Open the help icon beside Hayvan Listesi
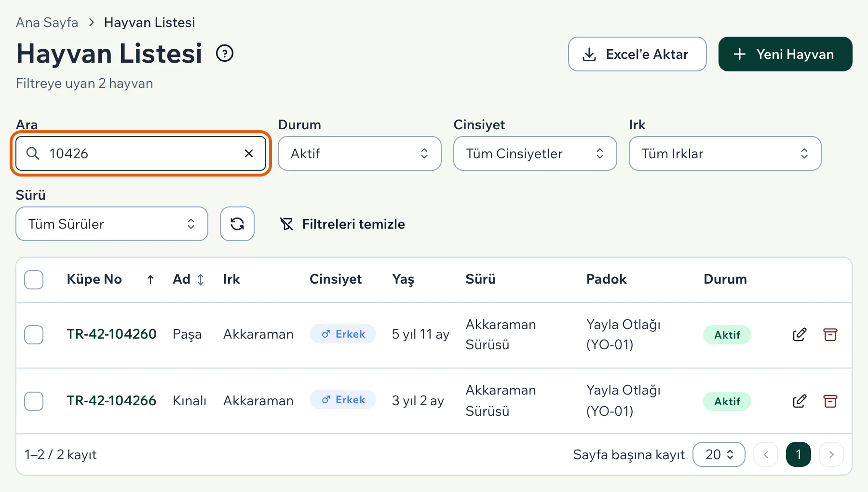868x492 pixels. point(225,54)
